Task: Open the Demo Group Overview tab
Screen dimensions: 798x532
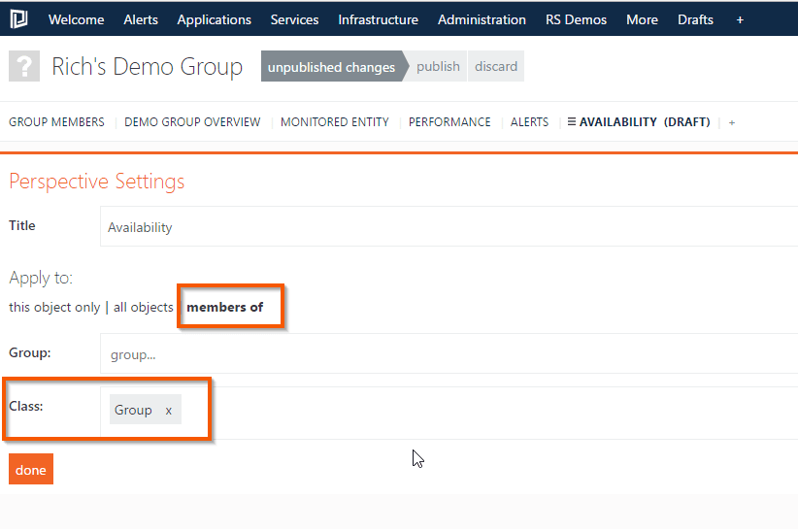Action: [x=192, y=122]
